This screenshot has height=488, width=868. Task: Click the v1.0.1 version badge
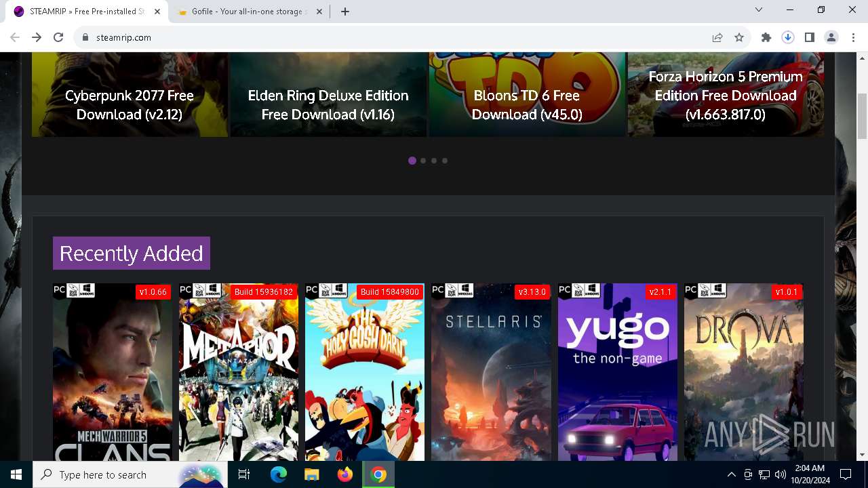[x=787, y=292]
